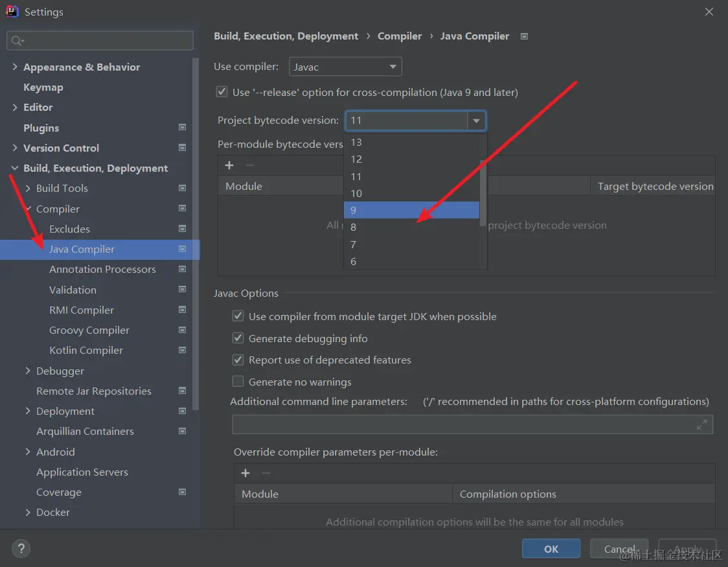Expand the Editor section

point(15,108)
